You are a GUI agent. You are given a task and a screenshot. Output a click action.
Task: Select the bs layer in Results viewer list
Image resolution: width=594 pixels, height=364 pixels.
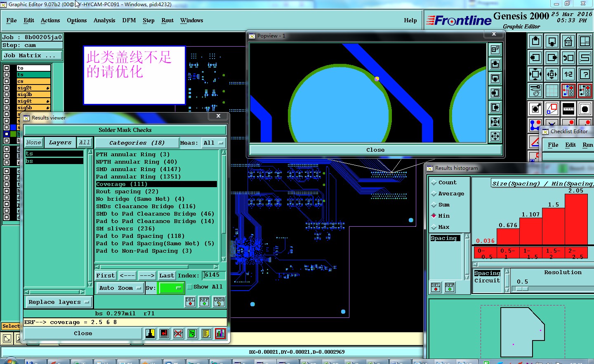coord(54,161)
